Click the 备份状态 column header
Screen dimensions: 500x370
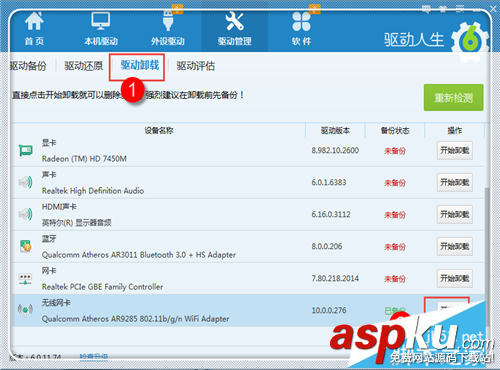pyautogui.click(x=395, y=130)
